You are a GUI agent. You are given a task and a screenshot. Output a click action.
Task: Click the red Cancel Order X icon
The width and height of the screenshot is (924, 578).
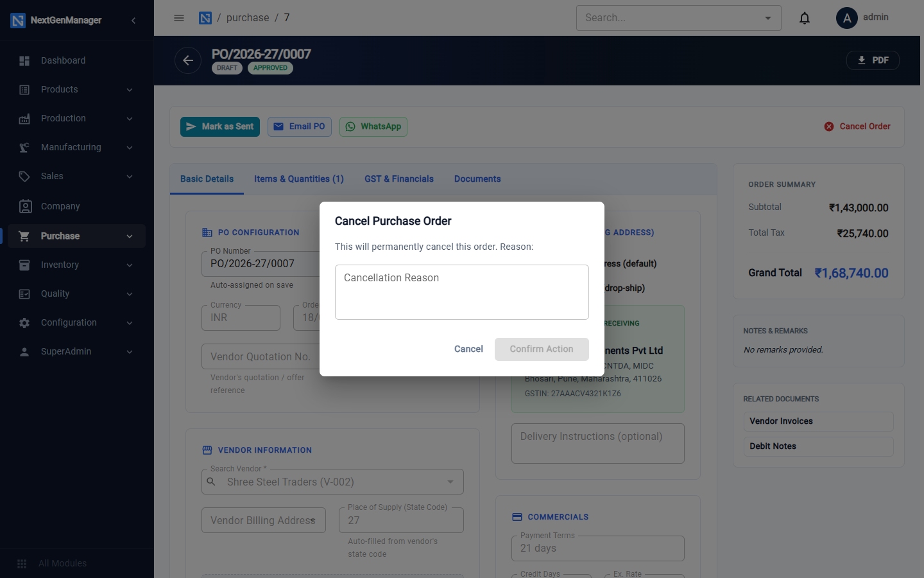[x=829, y=127]
